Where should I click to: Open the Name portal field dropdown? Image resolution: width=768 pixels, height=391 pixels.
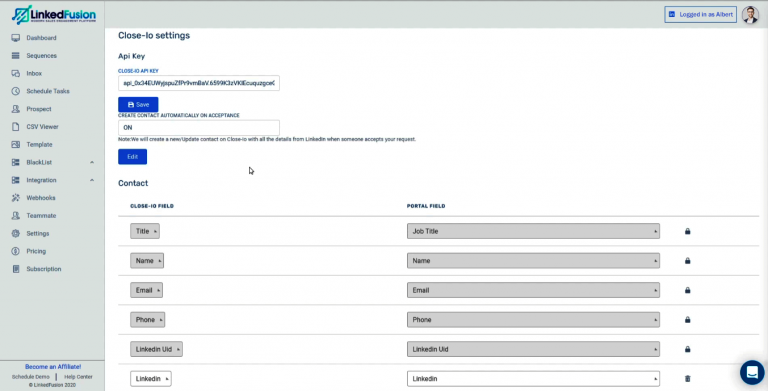click(533, 261)
